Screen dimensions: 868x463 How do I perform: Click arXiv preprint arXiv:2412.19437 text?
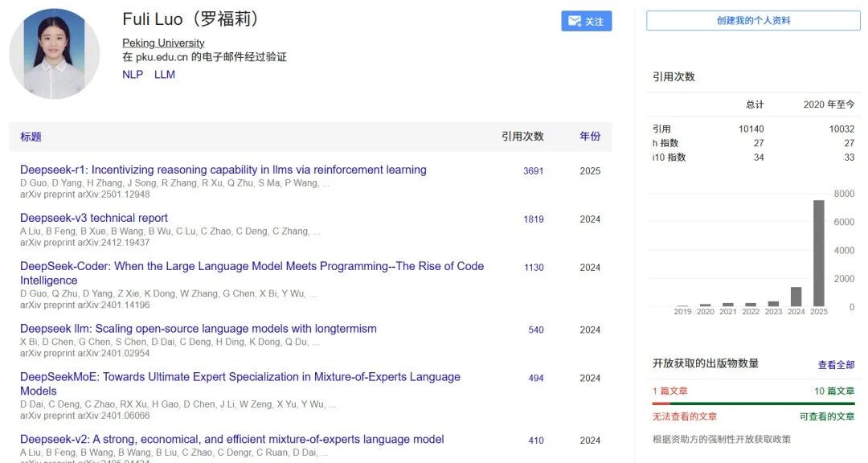(84, 243)
